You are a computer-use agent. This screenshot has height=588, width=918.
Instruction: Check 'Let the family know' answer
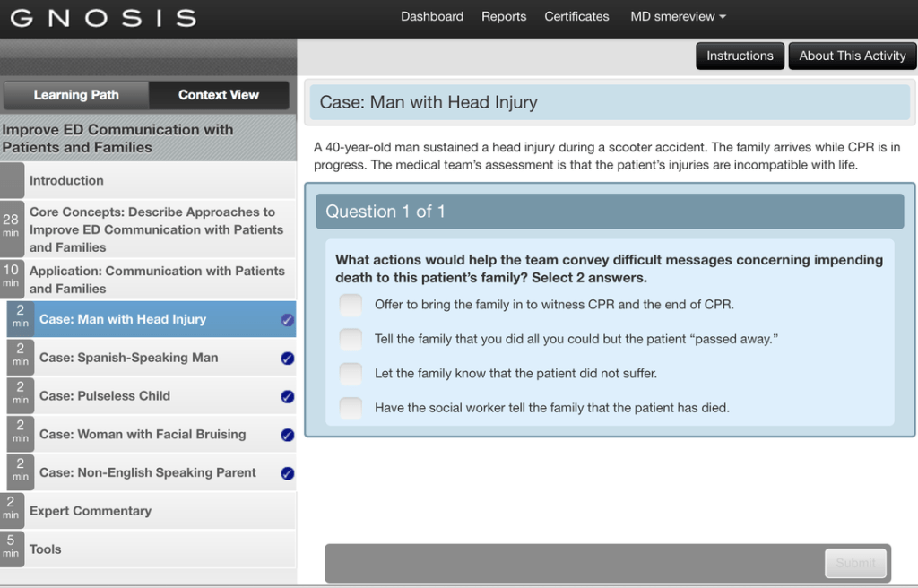click(351, 374)
